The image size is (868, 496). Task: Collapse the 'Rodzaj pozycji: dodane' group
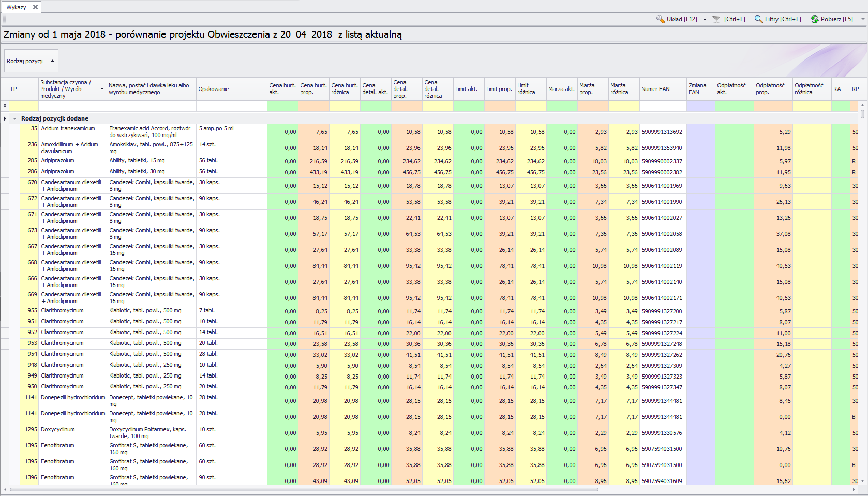tap(14, 118)
